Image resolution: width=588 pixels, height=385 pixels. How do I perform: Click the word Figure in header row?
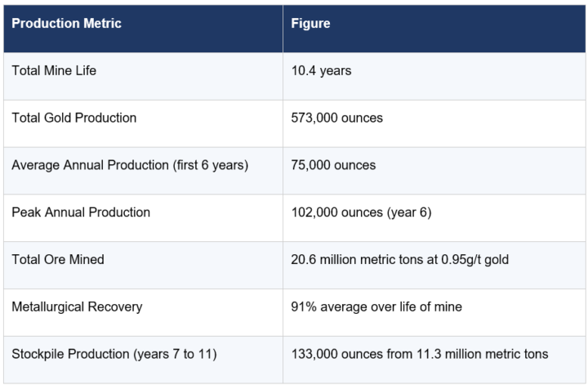tap(310, 23)
